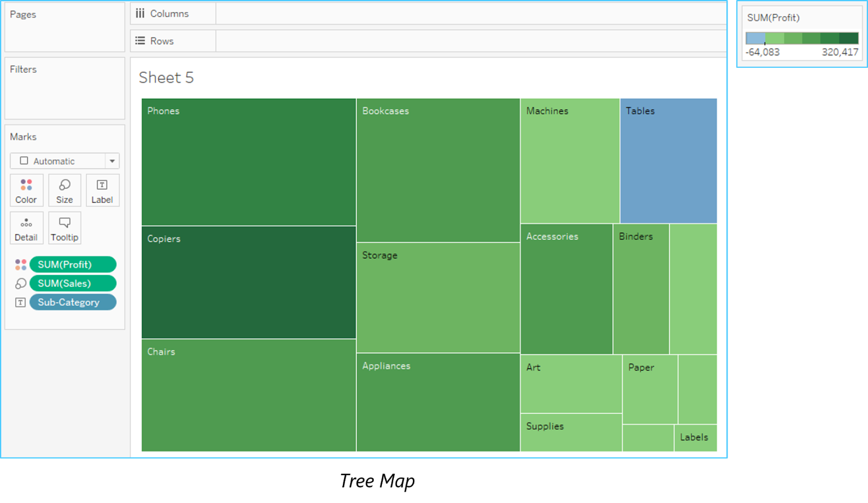Select the SUM(Sales) pill
Screen dimensions: 868x503
point(73,284)
